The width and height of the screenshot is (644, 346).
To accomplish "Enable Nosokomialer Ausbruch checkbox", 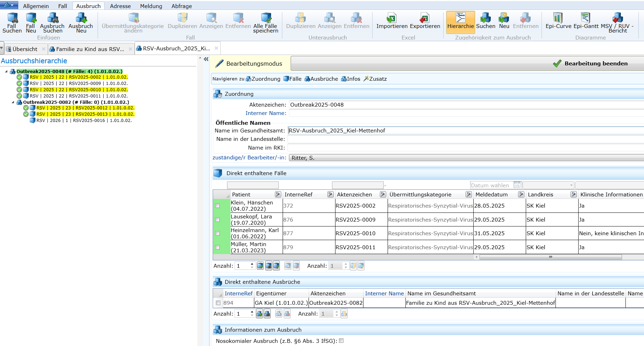I will tap(341, 341).
